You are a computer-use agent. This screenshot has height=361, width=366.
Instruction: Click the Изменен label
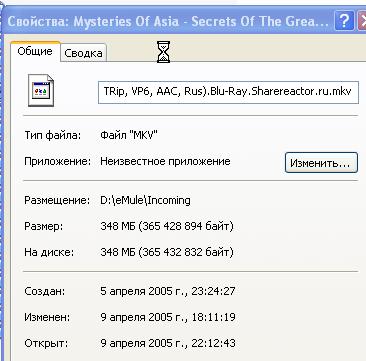tap(47, 317)
